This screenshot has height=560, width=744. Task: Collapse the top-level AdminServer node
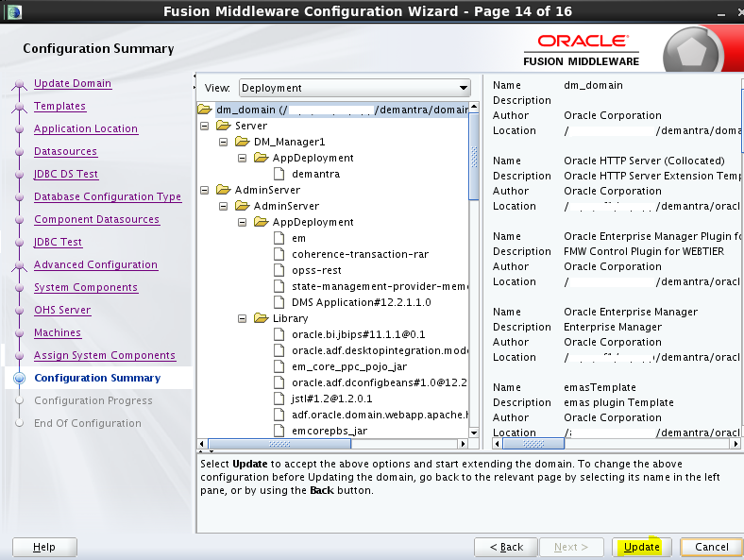click(x=205, y=191)
